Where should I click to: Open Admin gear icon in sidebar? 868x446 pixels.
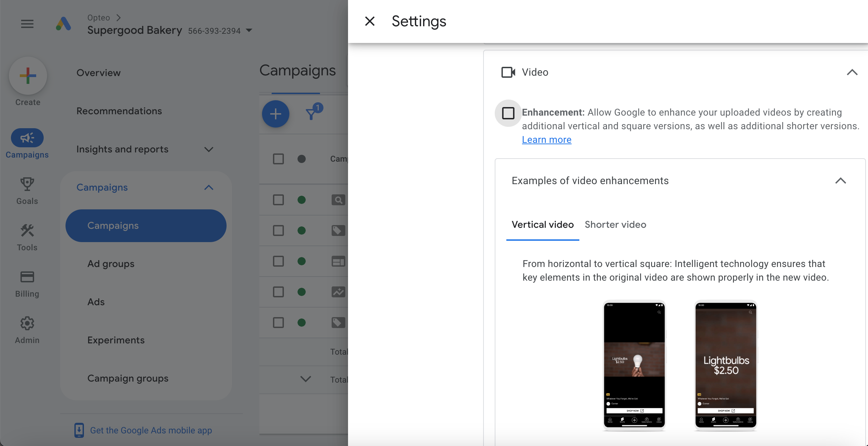(27, 323)
